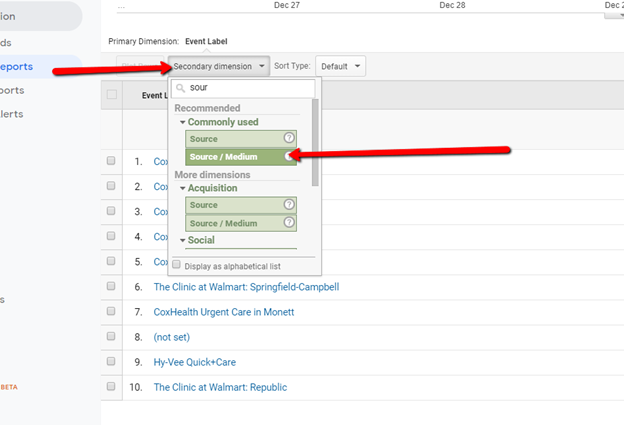Open Hy-Vee Quick+Care event label link
The width and height of the screenshot is (624, 425).
pyautogui.click(x=195, y=362)
